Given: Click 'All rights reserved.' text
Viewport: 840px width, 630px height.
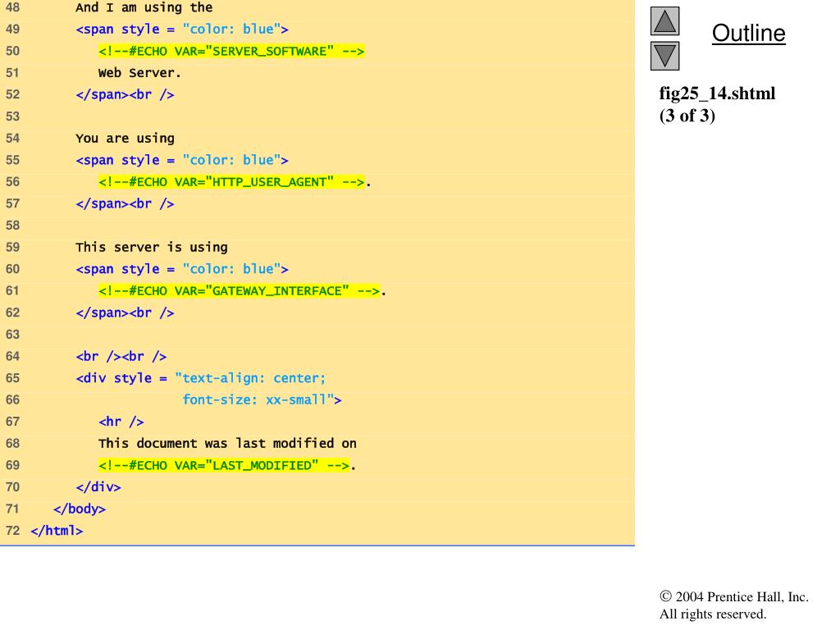Looking at the screenshot, I should pyautogui.click(x=713, y=614).
